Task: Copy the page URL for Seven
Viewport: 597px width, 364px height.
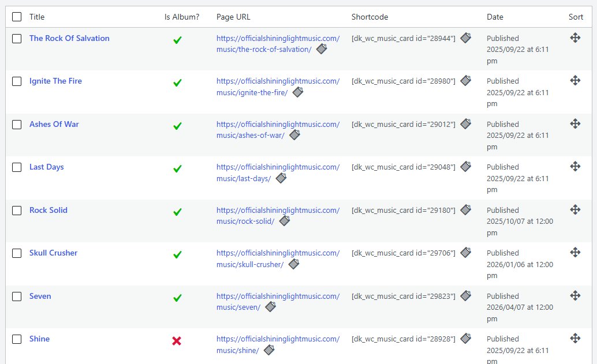Action: 270,306
